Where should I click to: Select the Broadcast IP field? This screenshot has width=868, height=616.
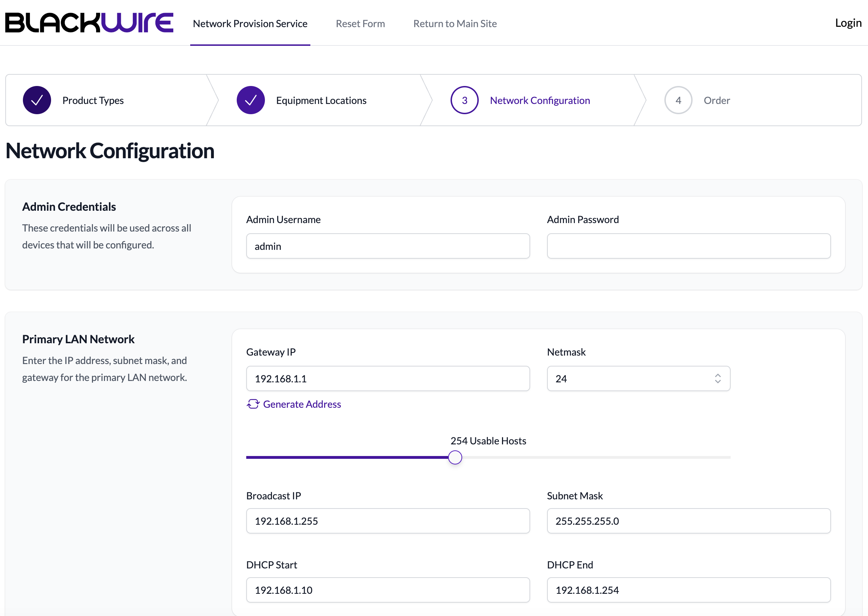387,520
